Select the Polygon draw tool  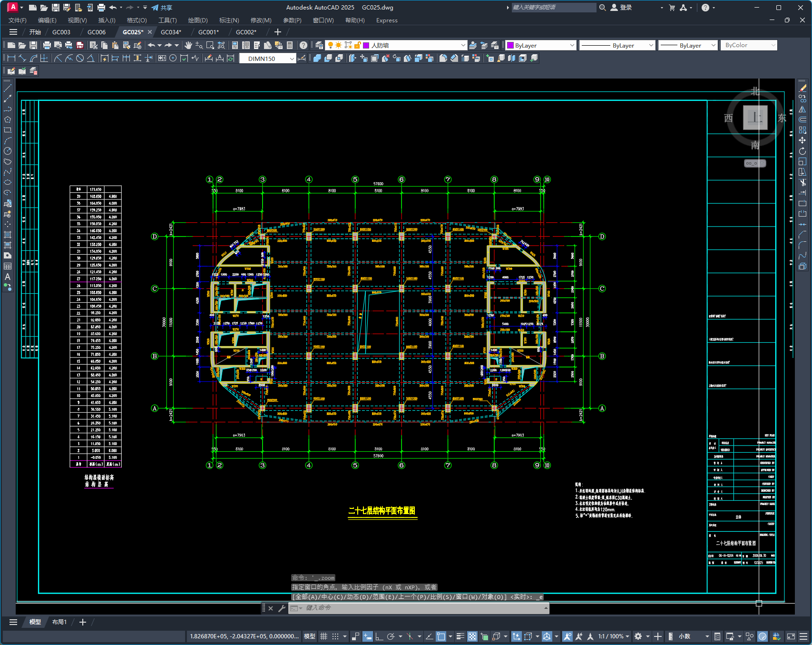[8, 119]
